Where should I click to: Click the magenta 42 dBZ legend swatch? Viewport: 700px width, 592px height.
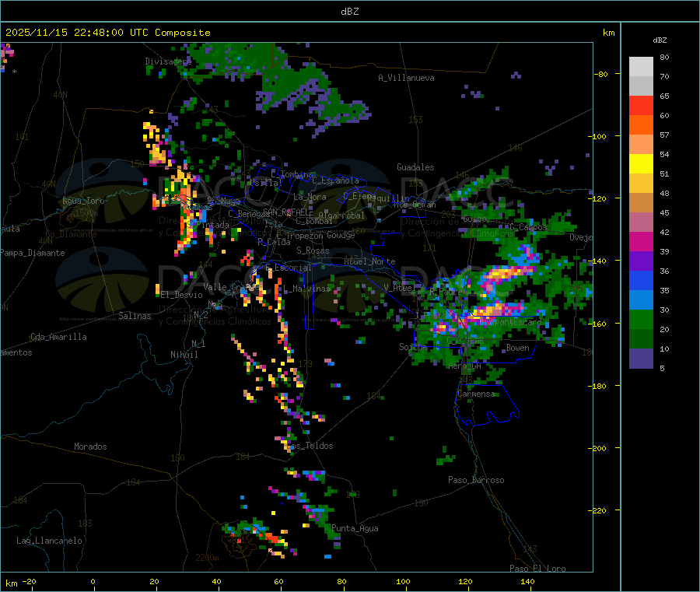tap(641, 241)
